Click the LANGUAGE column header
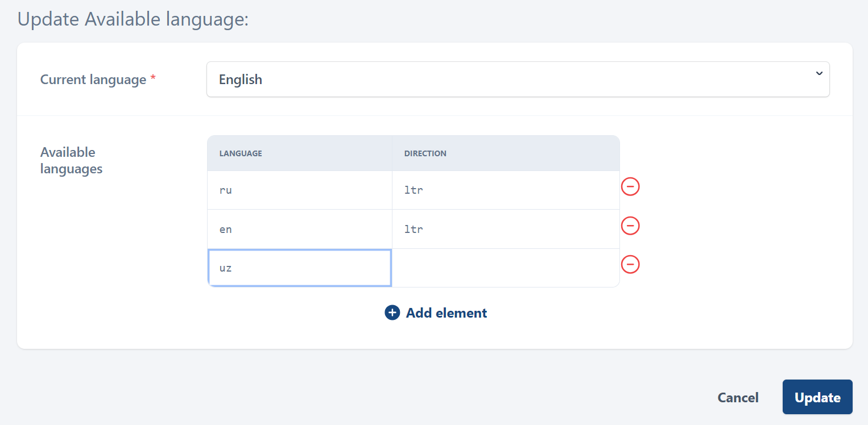 (241, 153)
